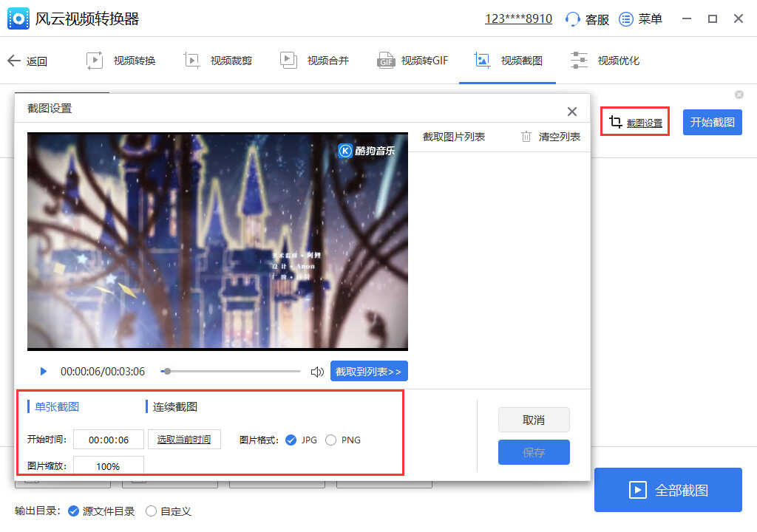This screenshot has width=757, height=532.
Task: Click the 清空列表 trash icon
Action: click(x=526, y=137)
